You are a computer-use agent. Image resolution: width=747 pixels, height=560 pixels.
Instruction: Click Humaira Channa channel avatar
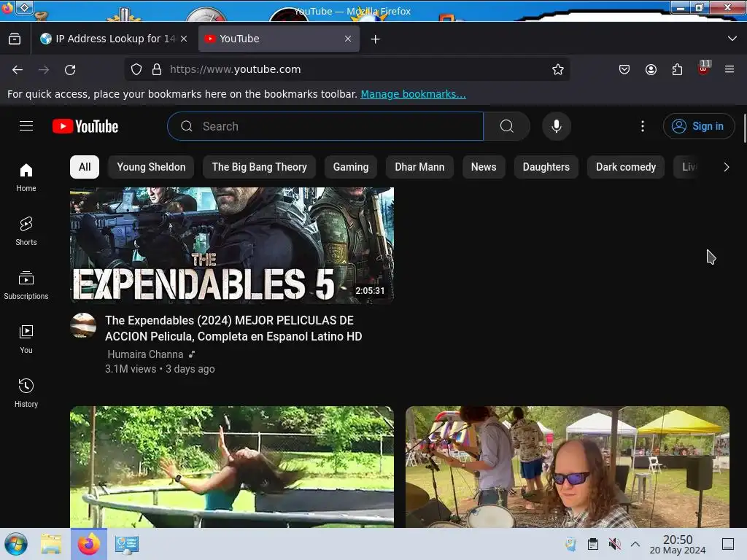coord(83,326)
